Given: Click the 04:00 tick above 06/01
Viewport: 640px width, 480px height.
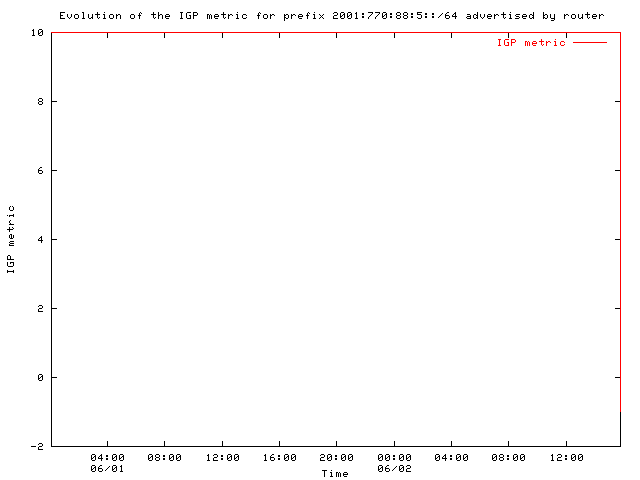Looking at the screenshot, I should [107, 458].
